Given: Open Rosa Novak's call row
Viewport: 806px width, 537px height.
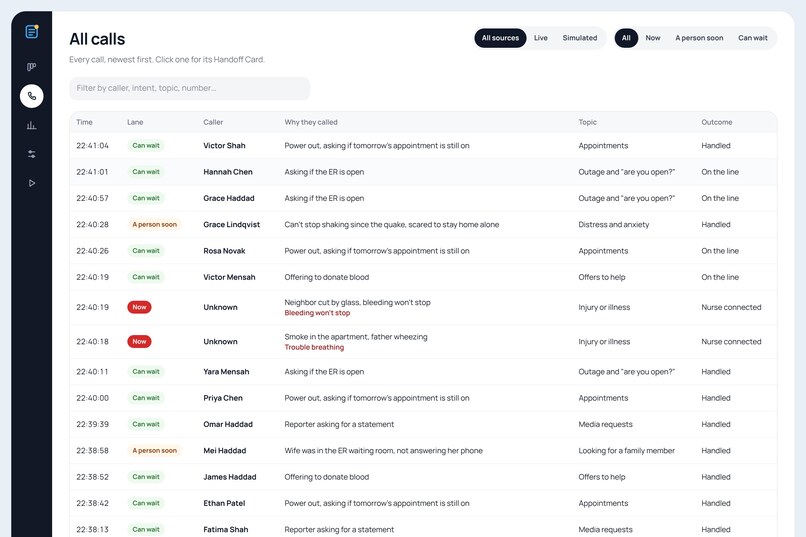Looking at the screenshot, I should coord(423,251).
